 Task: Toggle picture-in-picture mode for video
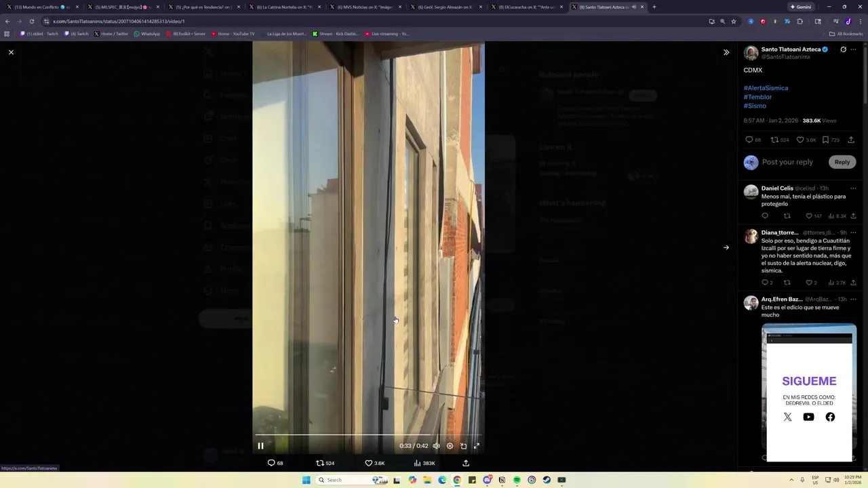click(463, 446)
